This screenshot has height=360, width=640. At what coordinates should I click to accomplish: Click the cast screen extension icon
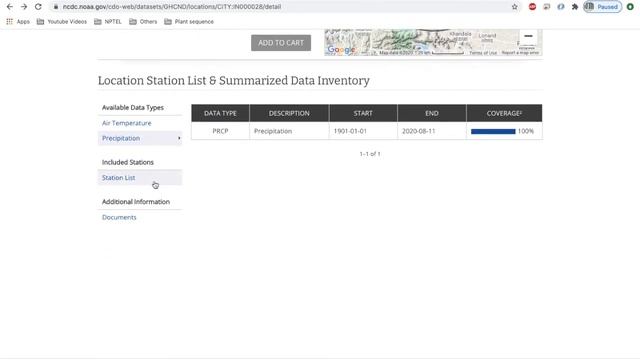[547, 7]
